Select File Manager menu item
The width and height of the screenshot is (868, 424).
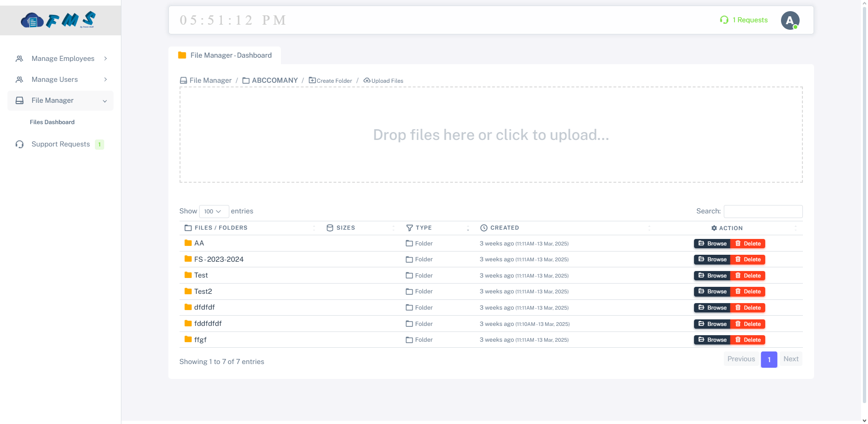point(60,101)
